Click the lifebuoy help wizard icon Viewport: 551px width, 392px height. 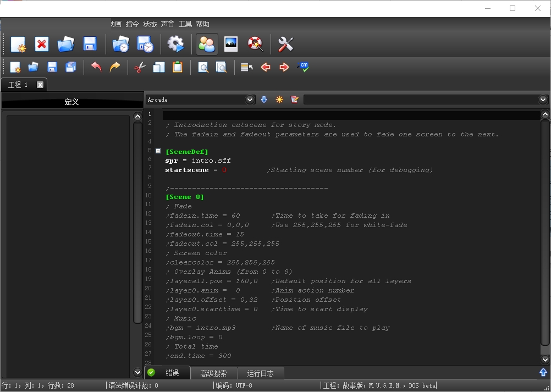point(255,44)
